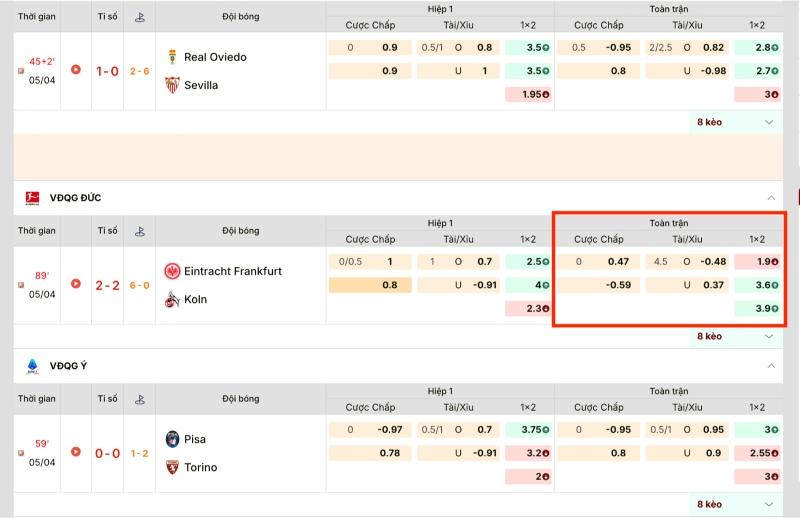Click the Sevilla team crest

pos(172,85)
